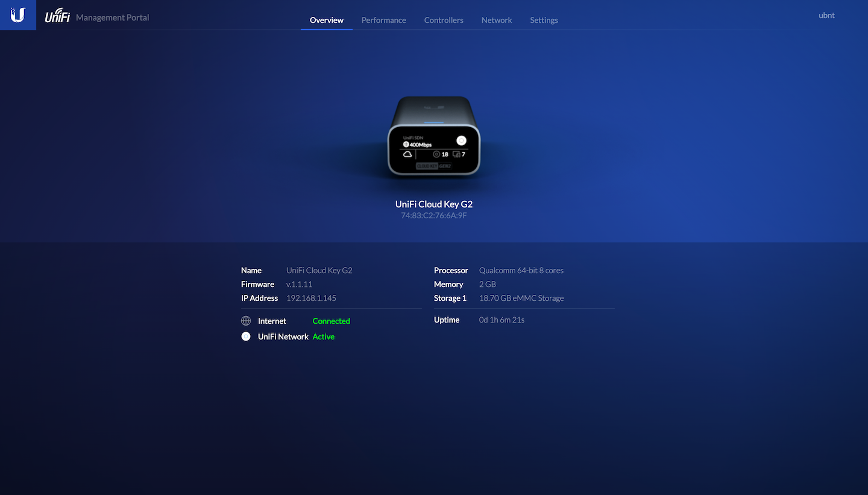Click the globe icon beside Internet
The height and width of the screenshot is (495, 868).
point(246,321)
